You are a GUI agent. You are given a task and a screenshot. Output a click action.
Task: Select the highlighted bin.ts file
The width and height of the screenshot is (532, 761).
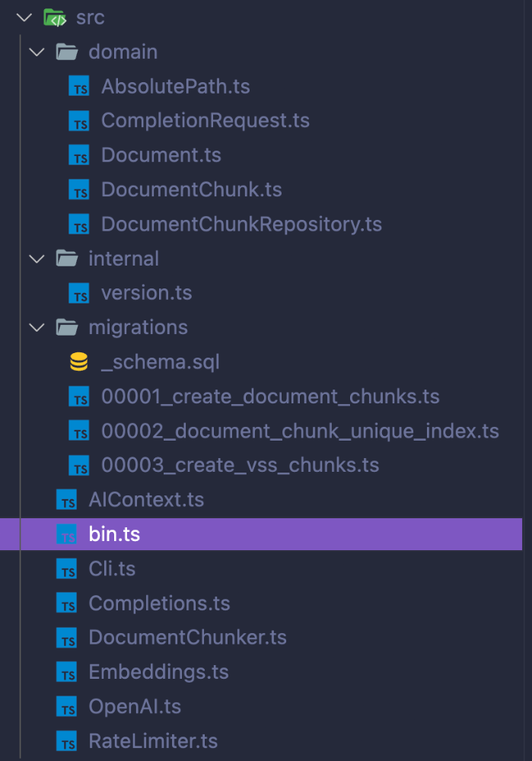[x=114, y=534]
